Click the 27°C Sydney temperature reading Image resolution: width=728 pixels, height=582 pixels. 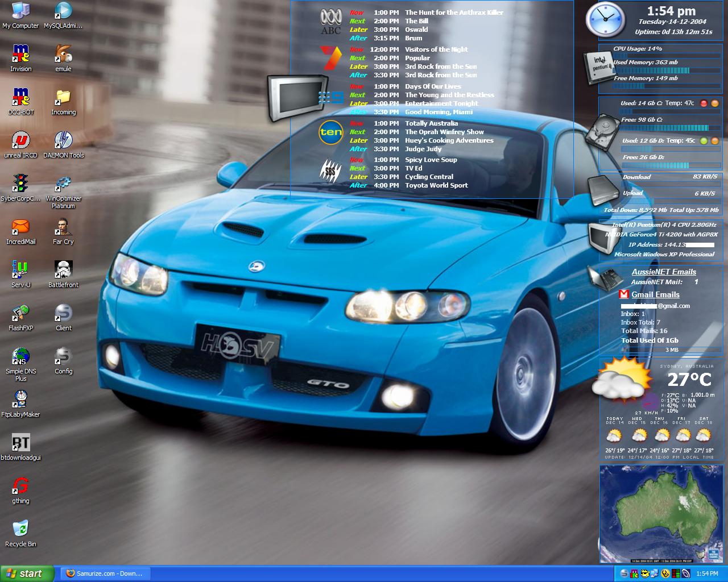(x=689, y=379)
